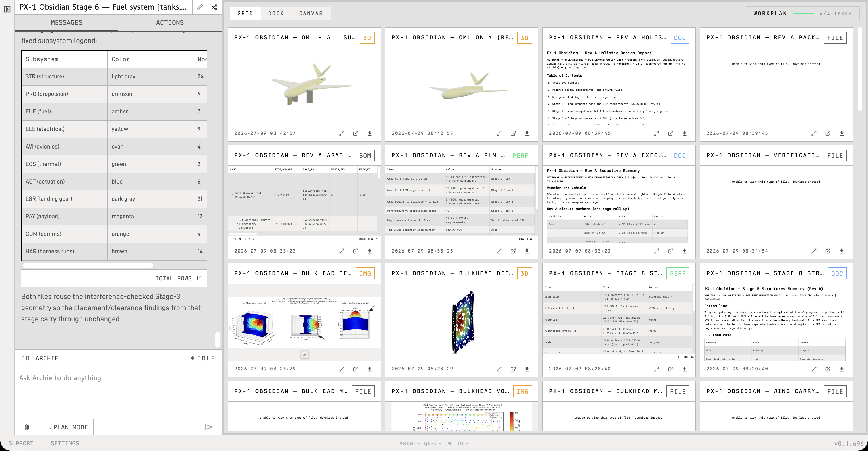Image resolution: width=868 pixels, height=451 pixels.
Task: Collapse the PX-1 Obsidian Air Vehicle Rev A row
Action: click(x=232, y=194)
